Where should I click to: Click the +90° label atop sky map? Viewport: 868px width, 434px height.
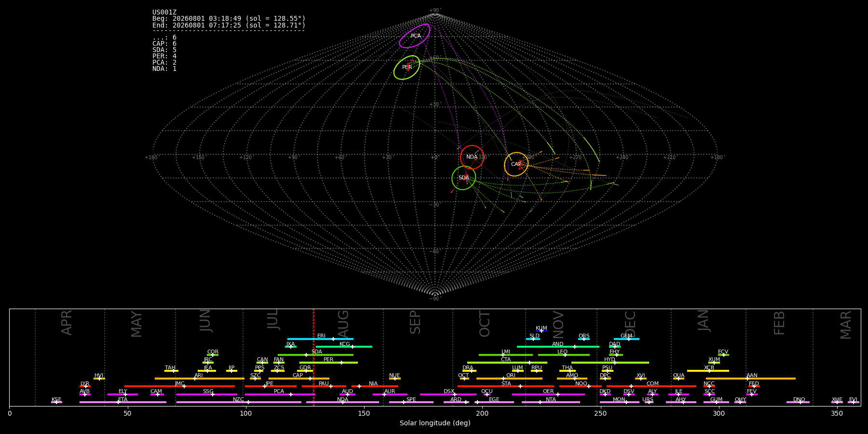click(x=435, y=11)
